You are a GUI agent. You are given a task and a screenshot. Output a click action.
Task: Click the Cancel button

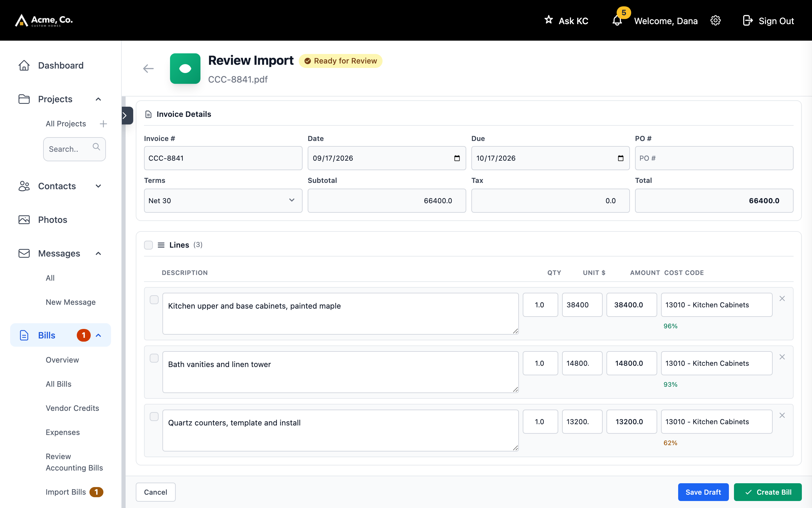click(155, 492)
